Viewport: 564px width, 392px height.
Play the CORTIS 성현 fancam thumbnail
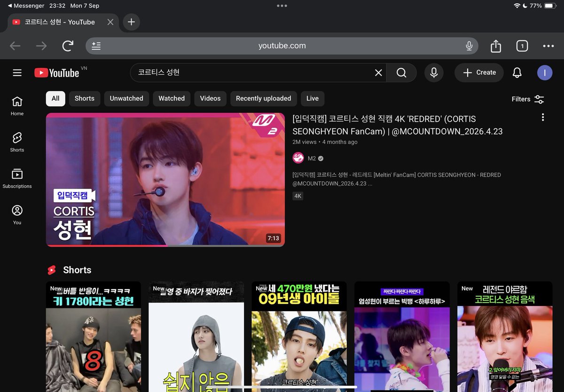[165, 180]
